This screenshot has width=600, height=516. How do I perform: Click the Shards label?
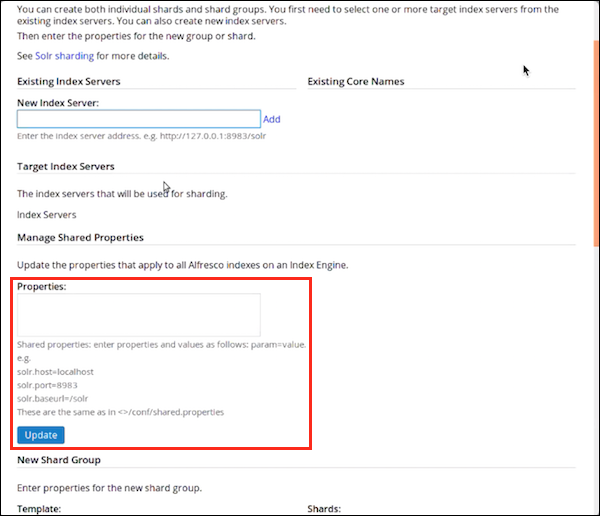(x=325, y=508)
